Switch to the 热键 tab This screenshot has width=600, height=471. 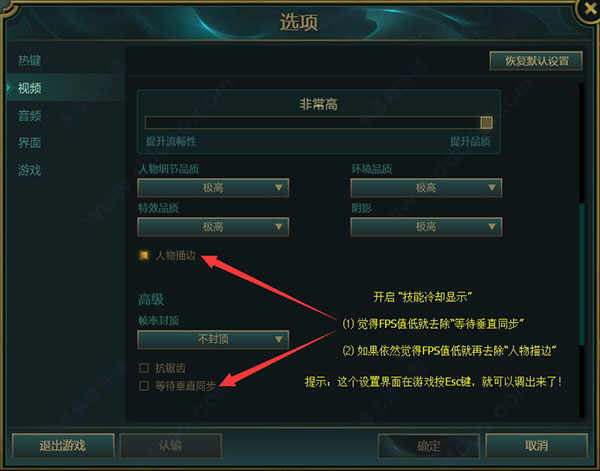(x=29, y=60)
